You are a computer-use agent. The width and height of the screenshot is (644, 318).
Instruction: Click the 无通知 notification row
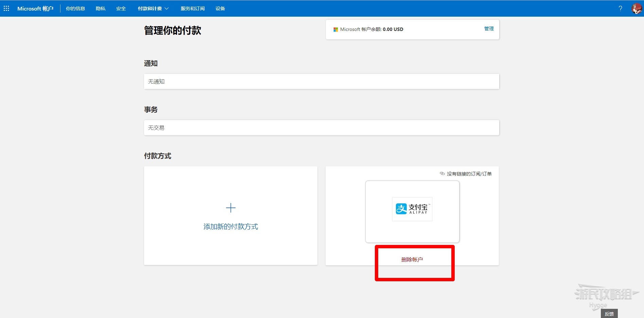[x=321, y=82]
